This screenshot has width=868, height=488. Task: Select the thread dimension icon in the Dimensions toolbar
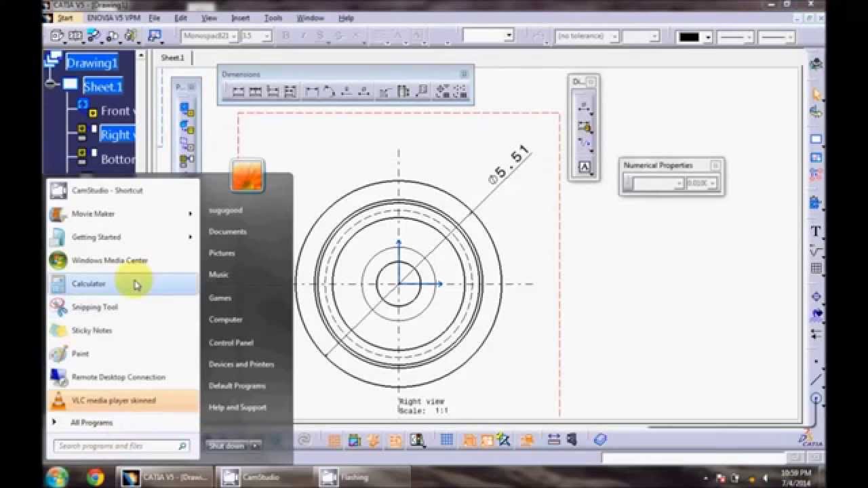(x=403, y=92)
